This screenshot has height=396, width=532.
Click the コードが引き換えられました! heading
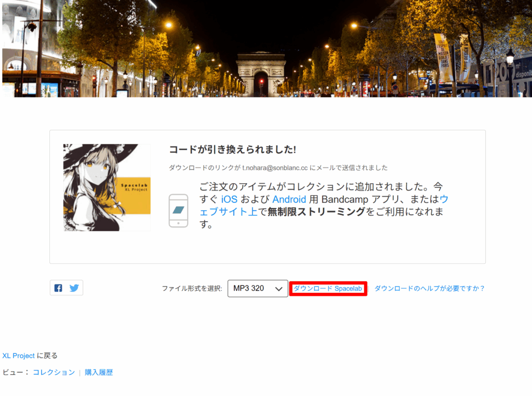pyautogui.click(x=232, y=149)
